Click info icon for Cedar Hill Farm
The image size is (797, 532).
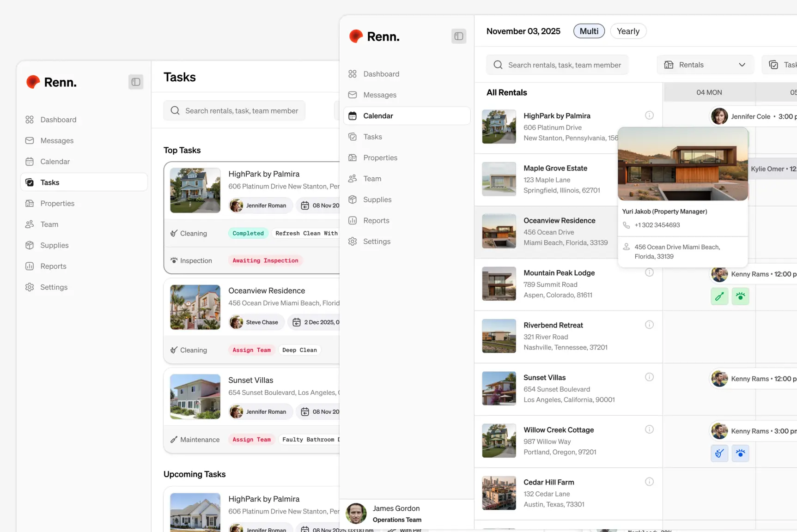(649, 482)
